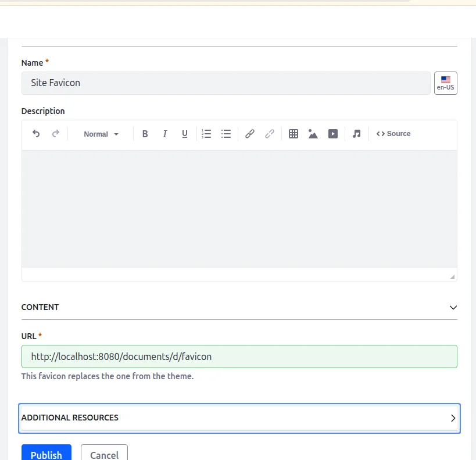Insert a table using the table icon
Screen dimensions: 476x460
click(x=294, y=134)
